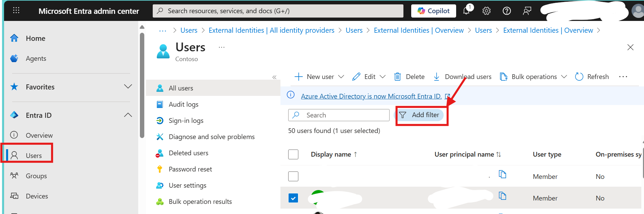The height and width of the screenshot is (214, 644).
Task: Open portal settings gear icon
Action: pyautogui.click(x=487, y=11)
